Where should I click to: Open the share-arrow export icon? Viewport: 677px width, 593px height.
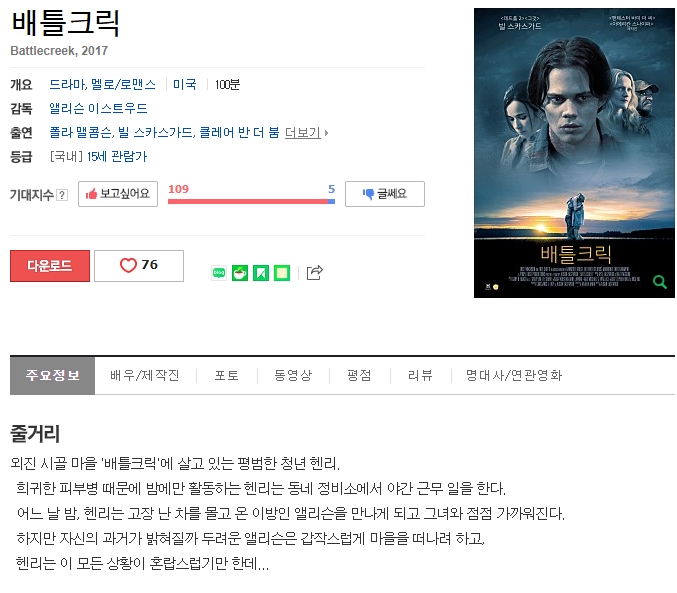click(315, 273)
